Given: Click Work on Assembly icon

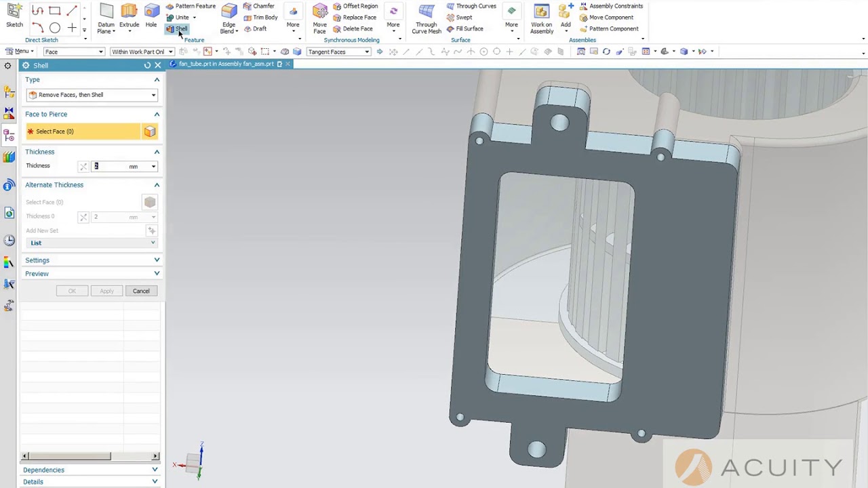Looking at the screenshot, I should point(541,18).
